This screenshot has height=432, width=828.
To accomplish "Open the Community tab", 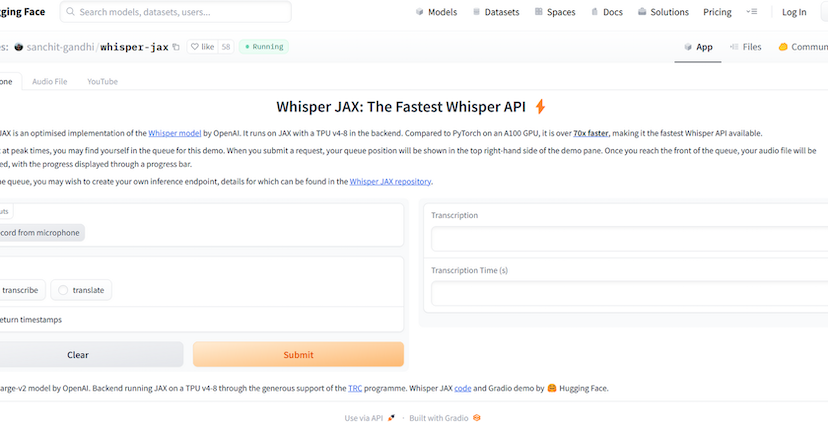I will pos(803,47).
